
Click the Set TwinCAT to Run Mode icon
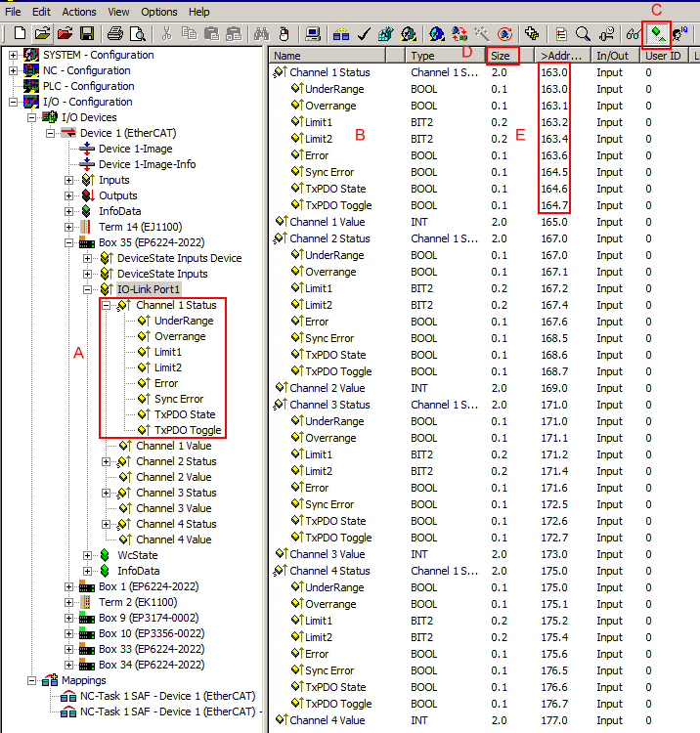click(409, 33)
